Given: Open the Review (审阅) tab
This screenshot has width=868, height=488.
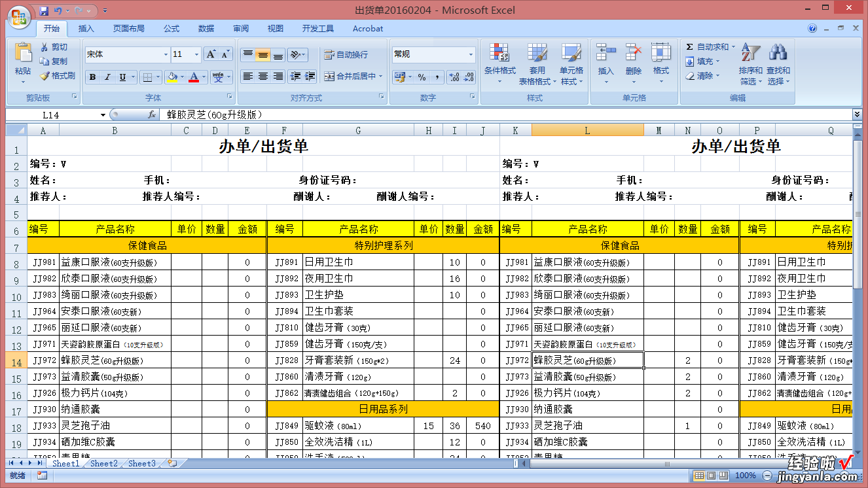Looking at the screenshot, I should [x=241, y=29].
